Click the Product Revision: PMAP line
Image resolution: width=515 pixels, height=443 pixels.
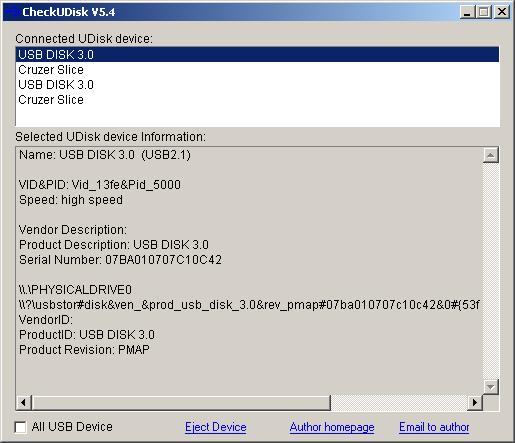click(84, 350)
